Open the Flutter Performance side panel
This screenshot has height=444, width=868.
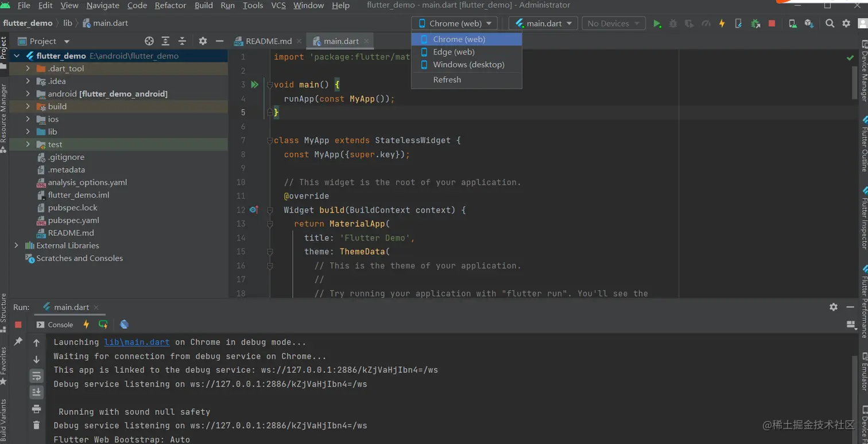pos(863,301)
